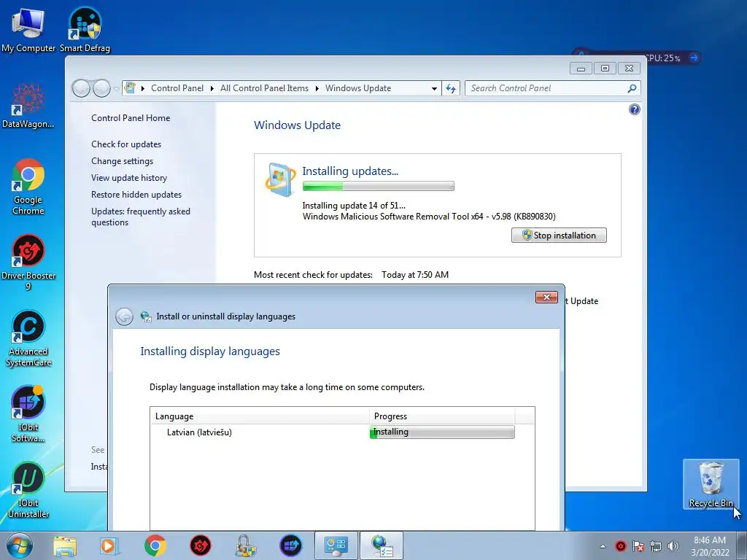The height and width of the screenshot is (560, 747).
Task: Click refresh button beside address bar
Action: click(451, 88)
